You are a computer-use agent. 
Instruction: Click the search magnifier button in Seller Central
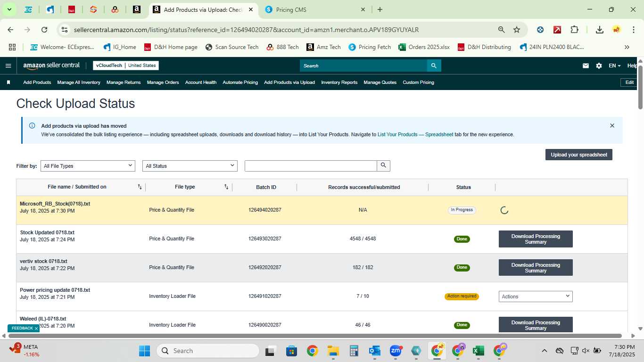[434, 66]
